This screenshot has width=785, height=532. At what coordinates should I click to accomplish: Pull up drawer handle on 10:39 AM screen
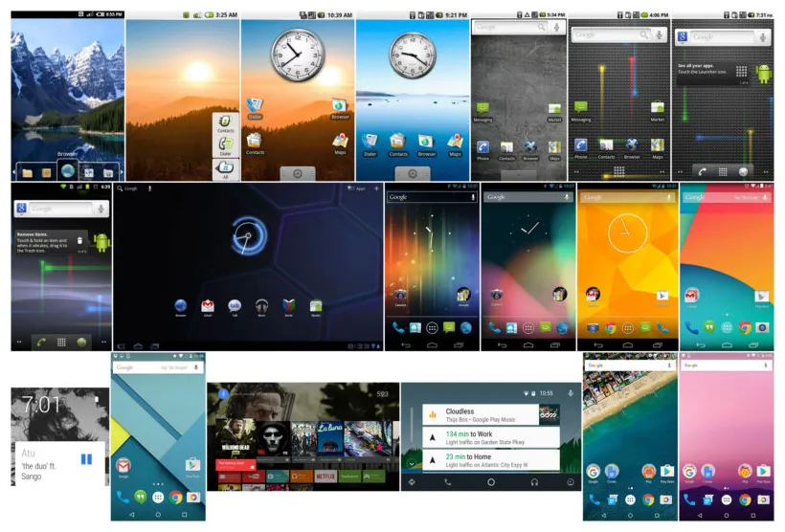pos(298,173)
